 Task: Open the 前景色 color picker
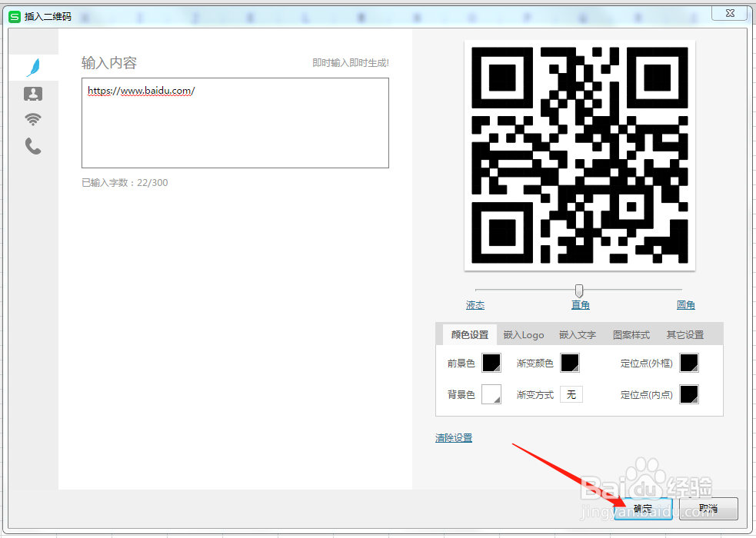coord(491,364)
